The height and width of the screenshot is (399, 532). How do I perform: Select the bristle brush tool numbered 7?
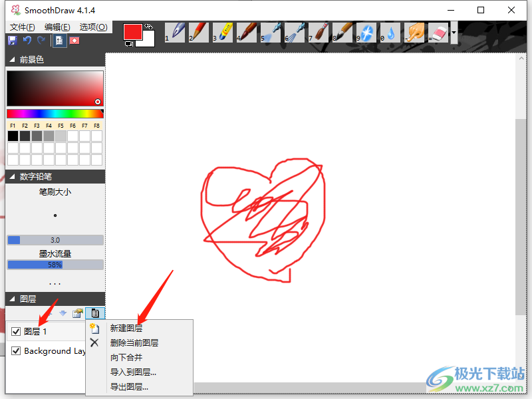tap(319, 33)
